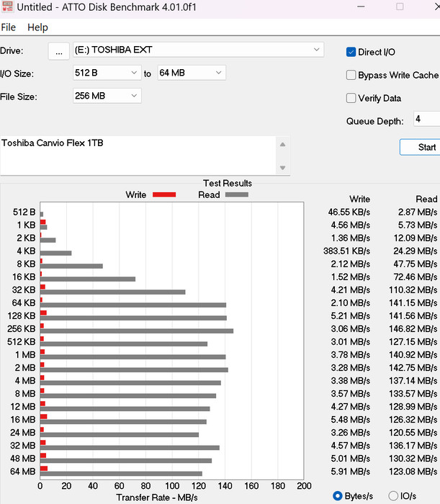Click the Queue Depth field showing 4

(x=426, y=120)
